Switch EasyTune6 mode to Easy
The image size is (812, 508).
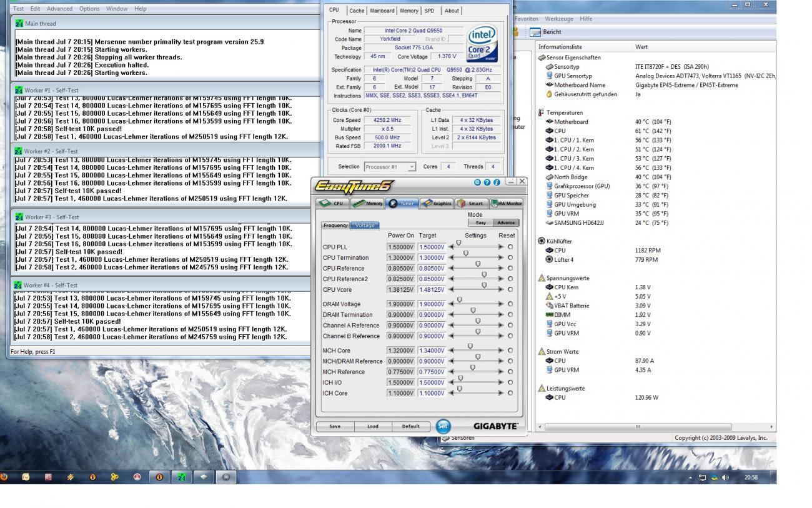tap(480, 222)
